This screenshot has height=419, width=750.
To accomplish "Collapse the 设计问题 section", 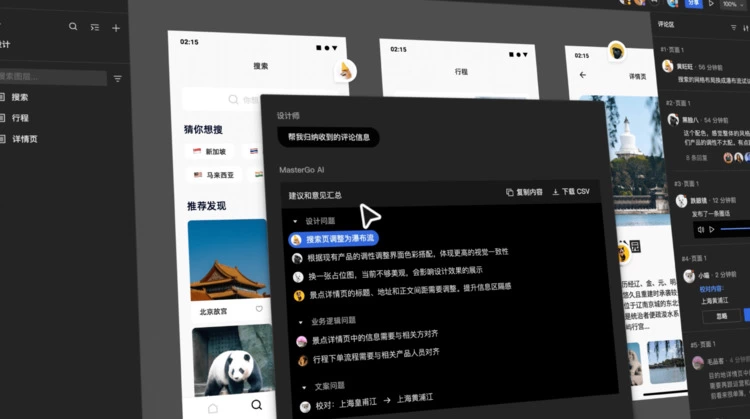I will coord(296,221).
